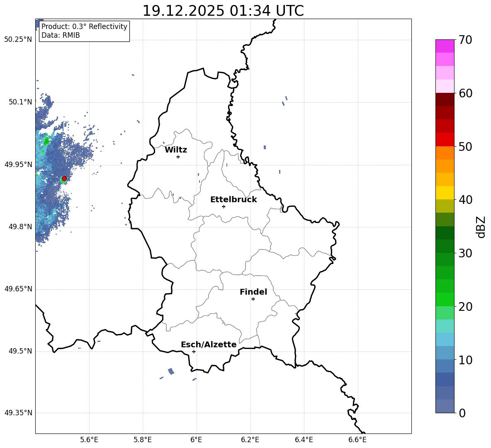Click the 50.1°N latitude label

(x=20, y=102)
